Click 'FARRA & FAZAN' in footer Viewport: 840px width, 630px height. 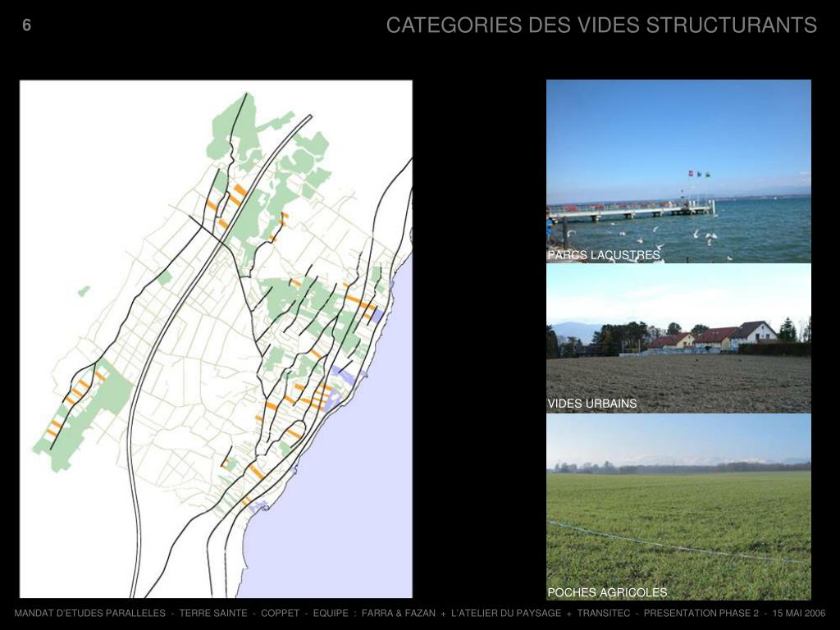pos(399,613)
